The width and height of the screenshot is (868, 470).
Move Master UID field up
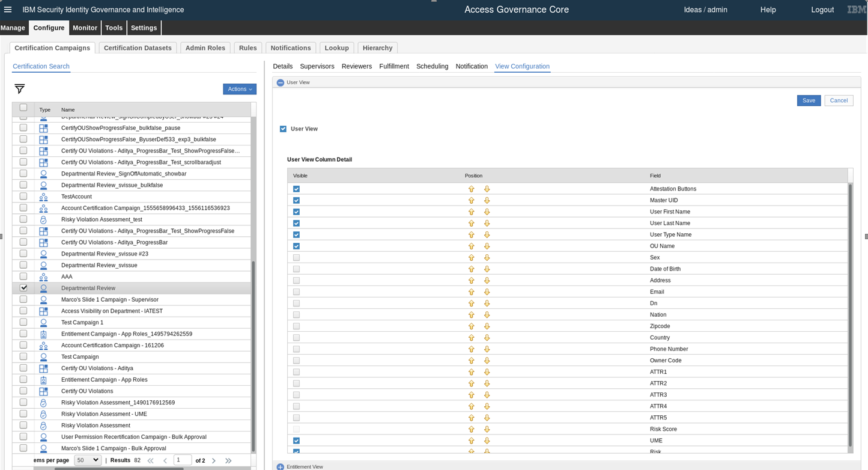[x=472, y=200]
